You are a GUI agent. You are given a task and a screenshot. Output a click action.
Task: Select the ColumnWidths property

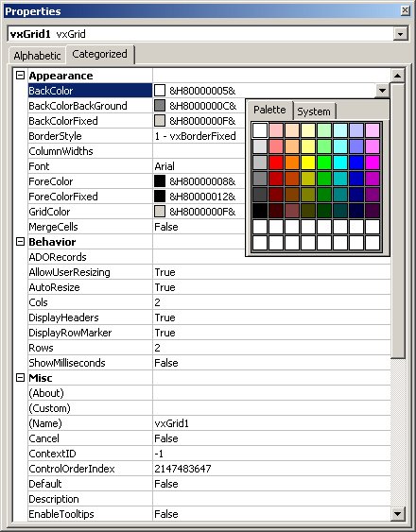point(61,151)
